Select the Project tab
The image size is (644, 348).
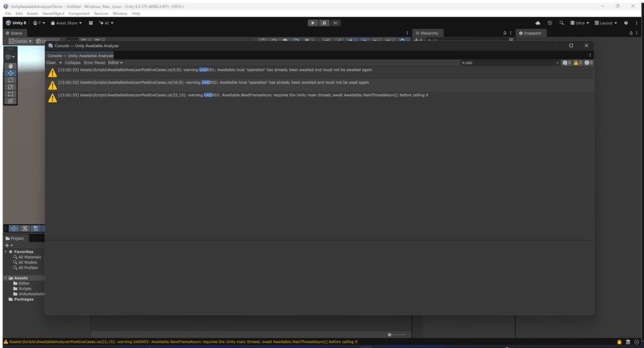15,239
